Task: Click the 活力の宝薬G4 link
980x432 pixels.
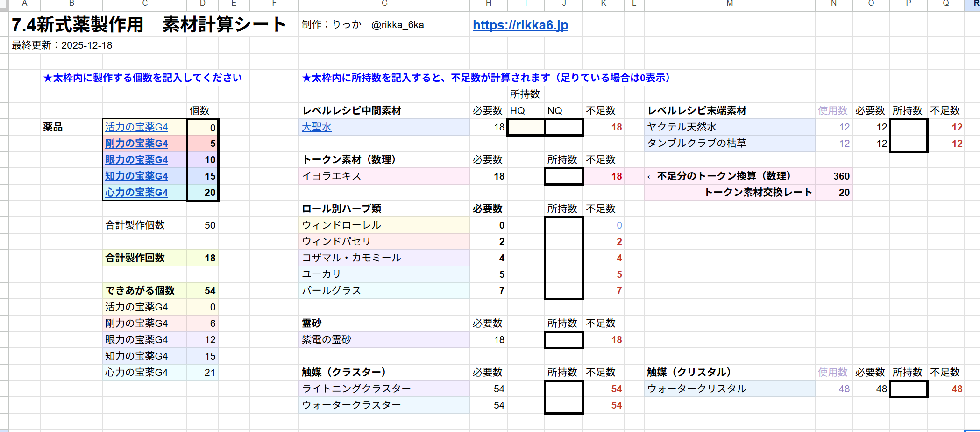Action: pyautogui.click(x=136, y=127)
